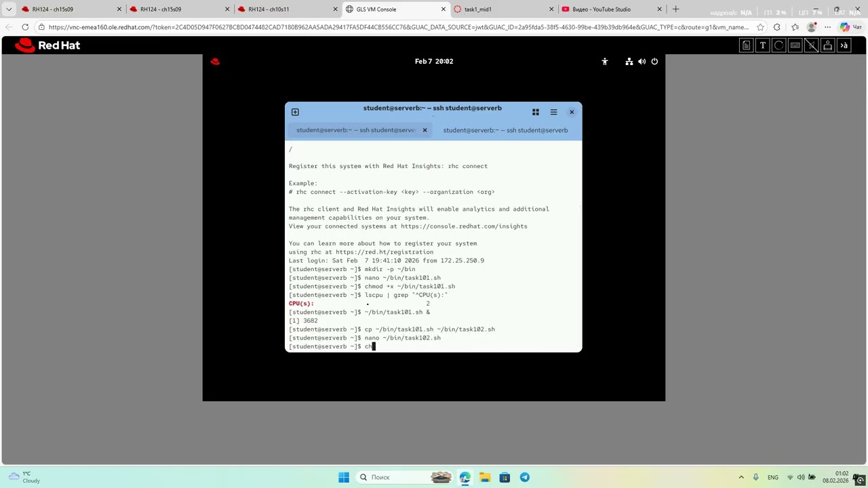Click the 'nano ~/bin/task102.sh' command line
The image size is (868, 488).
[x=365, y=338]
